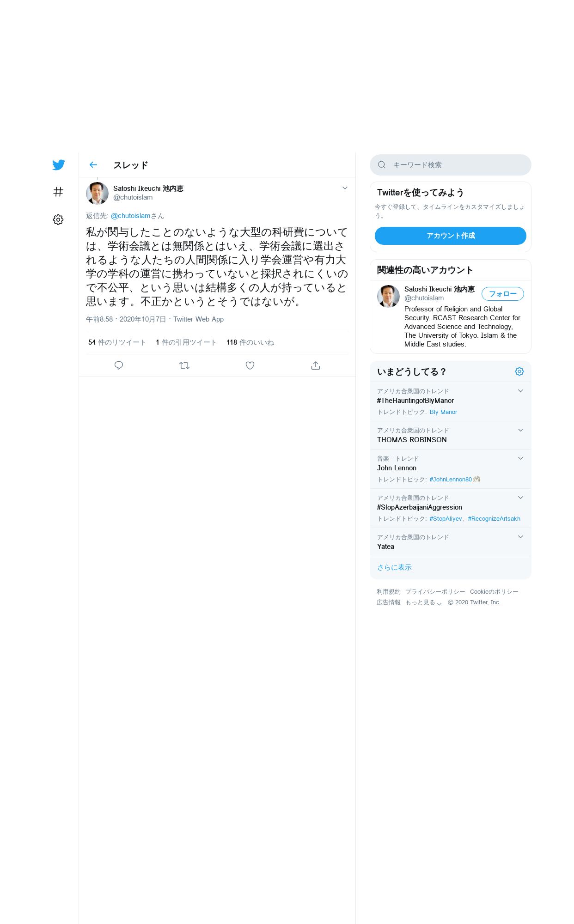Expand options for the THOMAS ROBINSON trend
574x924 pixels.
click(x=521, y=430)
